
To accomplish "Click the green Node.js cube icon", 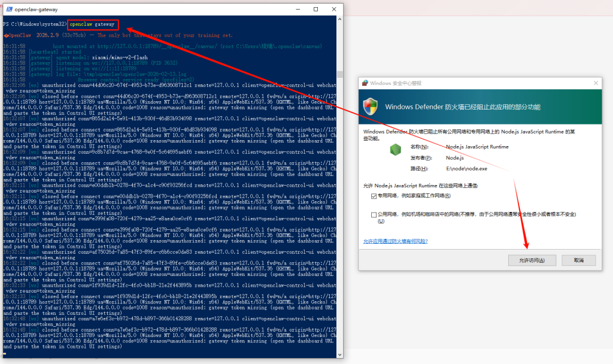I will pos(395,150).
